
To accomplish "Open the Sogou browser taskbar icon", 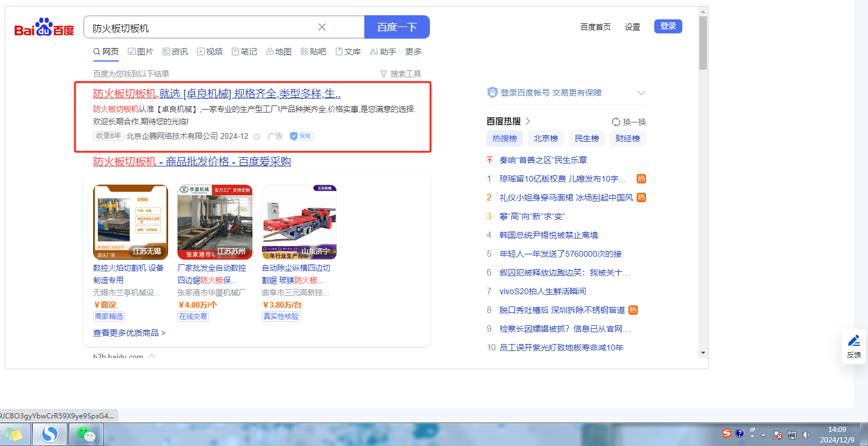I will click(x=50, y=434).
